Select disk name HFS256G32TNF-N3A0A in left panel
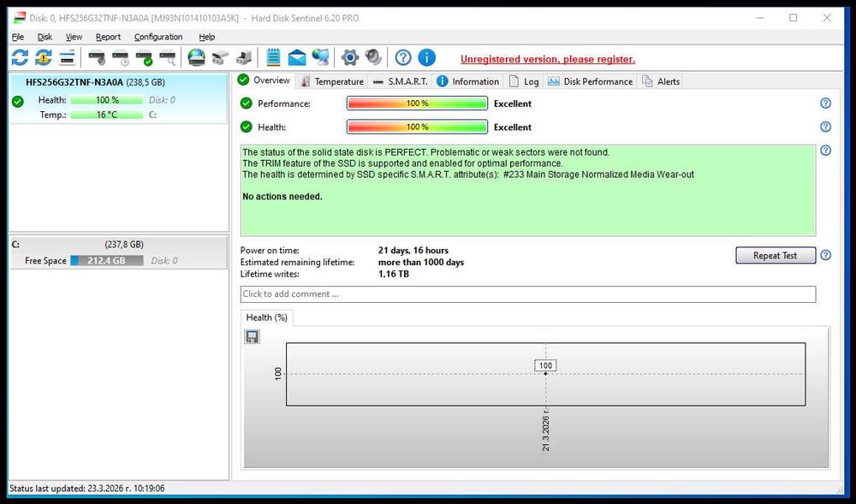The width and height of the screenshot is (856, 504). coord(74,82)
